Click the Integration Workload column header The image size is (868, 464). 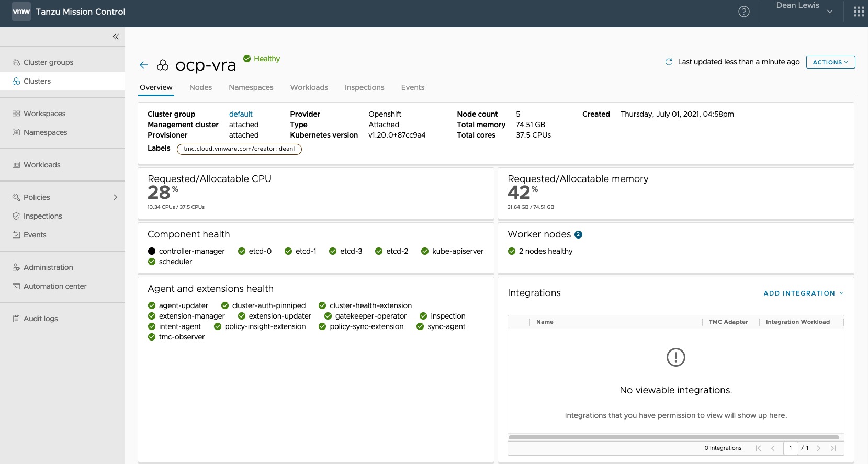coord(798,322)
